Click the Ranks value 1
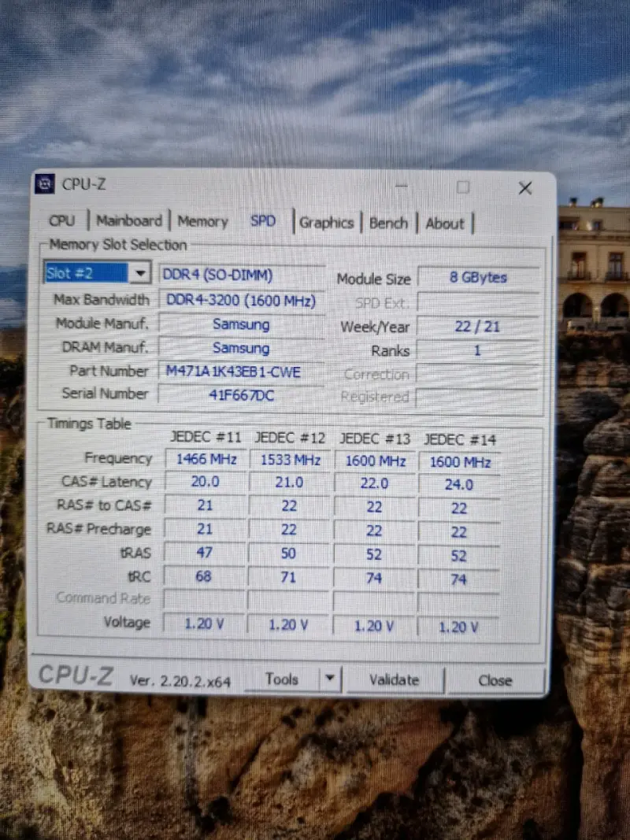Screen dimensions: 630x840 click(478, 350)
